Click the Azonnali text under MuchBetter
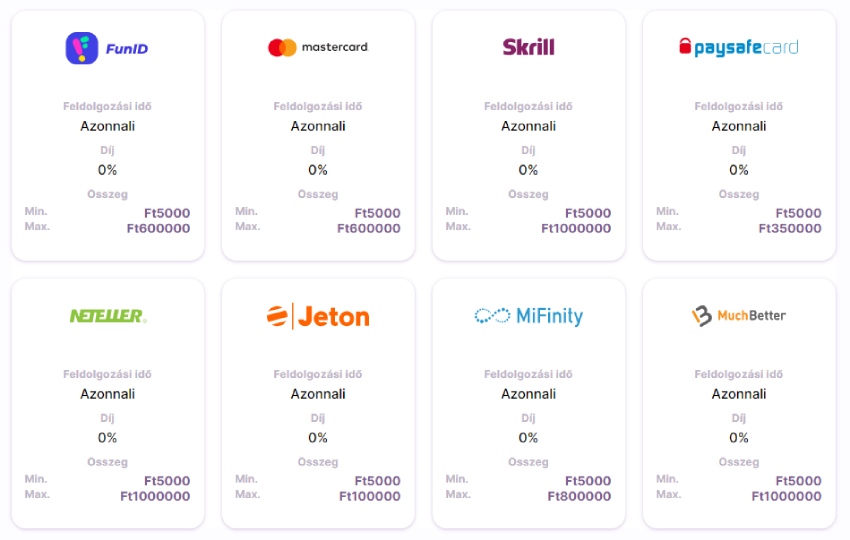850x540 pixels. coord(738,394)
